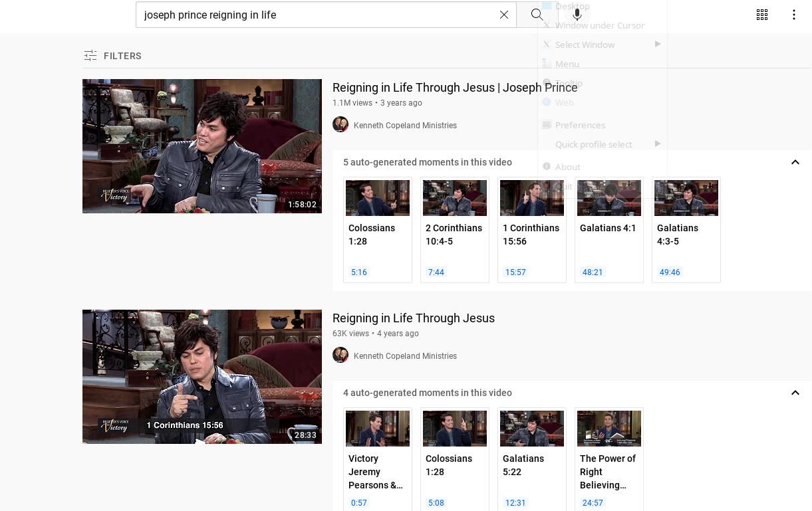
Task: Open The Power of Right Believing moment
Action: coord(609,459)
